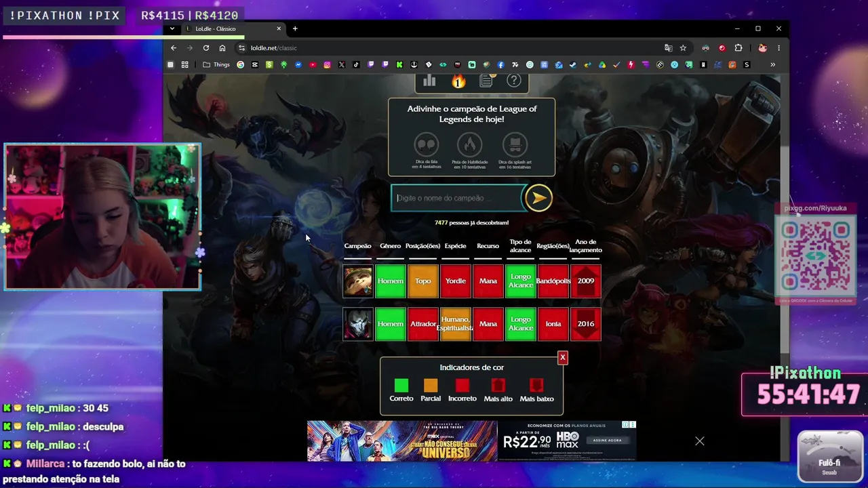The width and height of the screenshot is (868, 488).
Task: Open the translate page icon
Action: pyautogui.click(x=669, y=48)
